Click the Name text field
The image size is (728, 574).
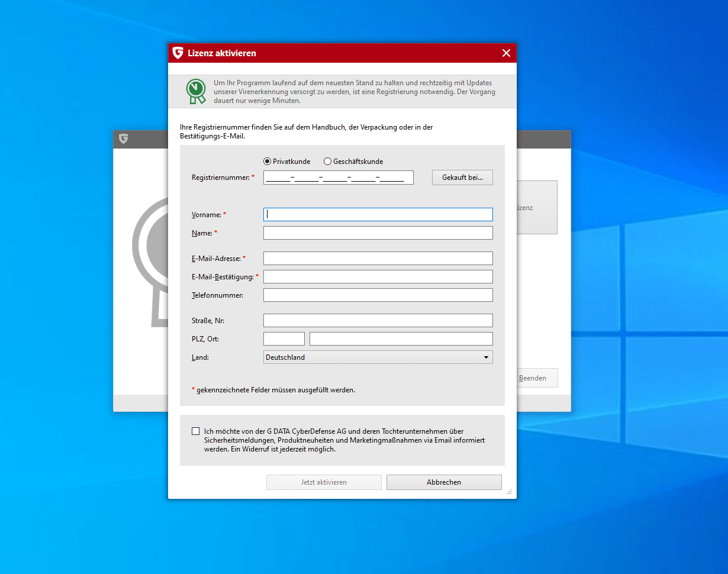[378, 233]
